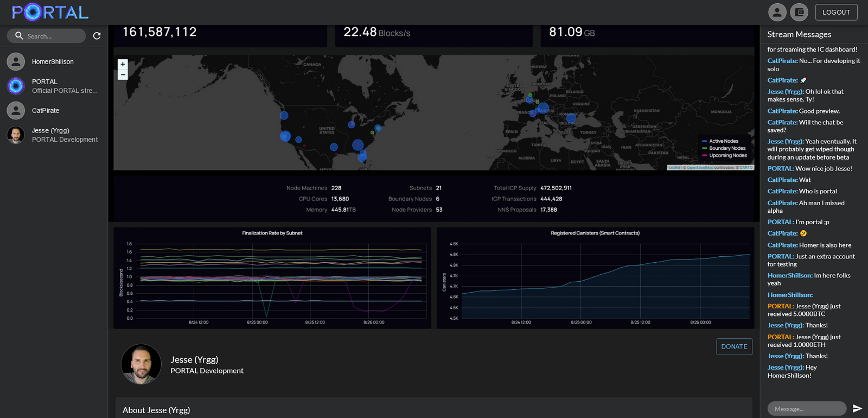Select the PORTAL official stream avatar
The image size is (868, 418).
coord(16,86)
